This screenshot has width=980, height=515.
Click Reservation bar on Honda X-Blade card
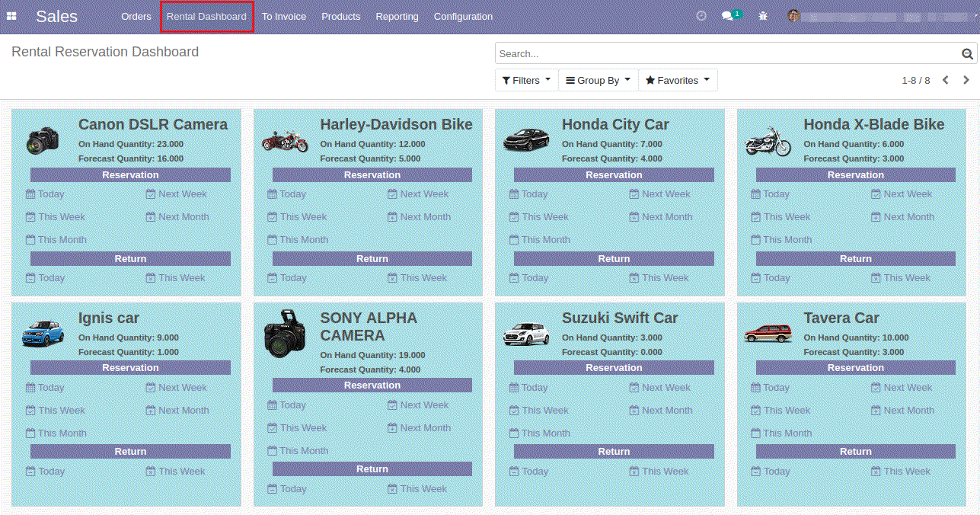coord(856,175)
